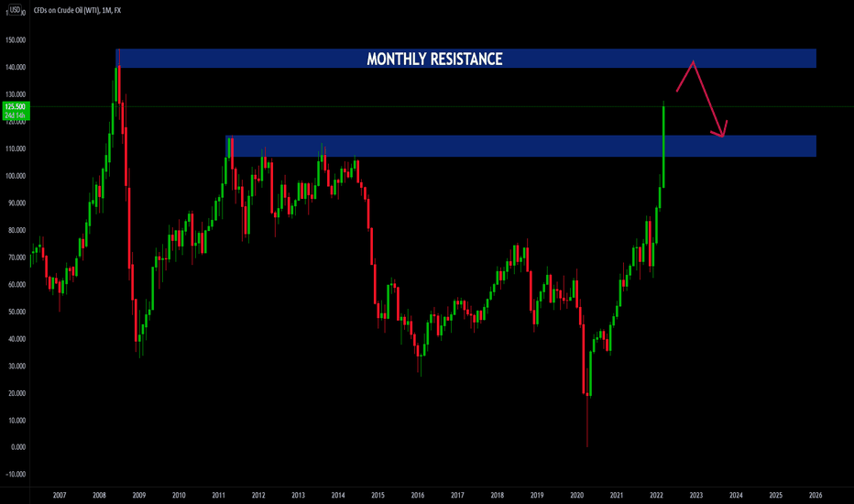Click the 100.000 price axis label
The height and width of the screenshot is (504, 854).
point(16,176)
